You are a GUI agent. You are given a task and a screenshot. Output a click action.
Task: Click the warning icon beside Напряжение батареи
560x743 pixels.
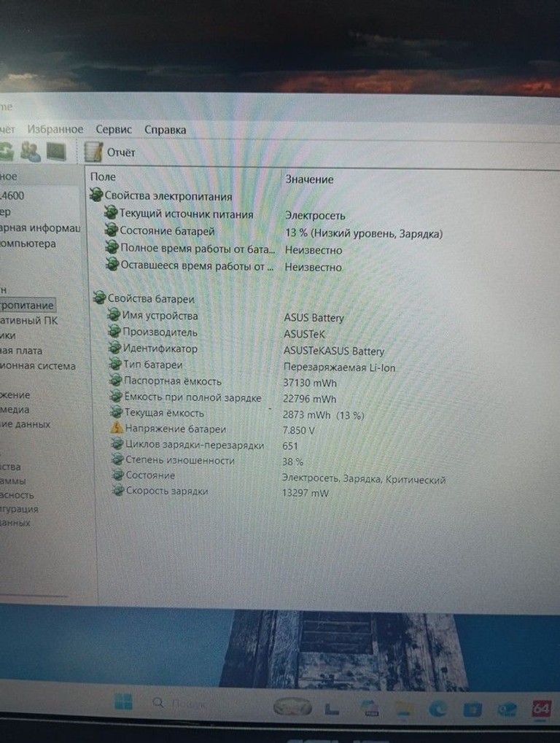(117, 427)
